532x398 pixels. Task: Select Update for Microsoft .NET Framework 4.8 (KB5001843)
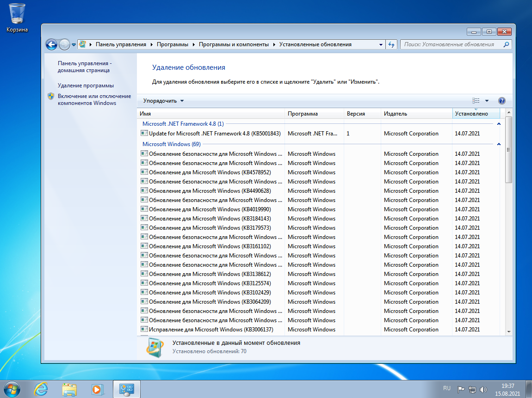click(x=318, y=134)
